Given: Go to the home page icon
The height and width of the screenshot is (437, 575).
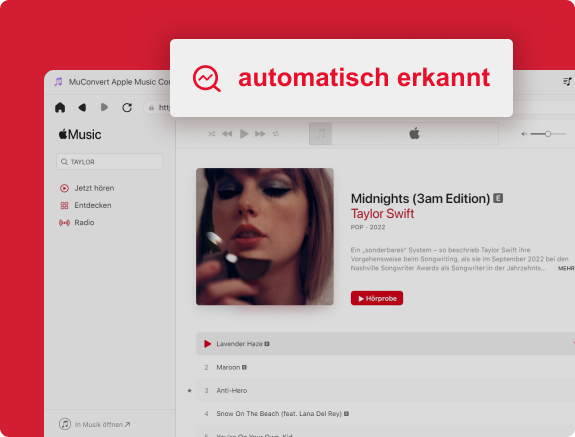Looking at the screenshot, I should pos(60,107).
